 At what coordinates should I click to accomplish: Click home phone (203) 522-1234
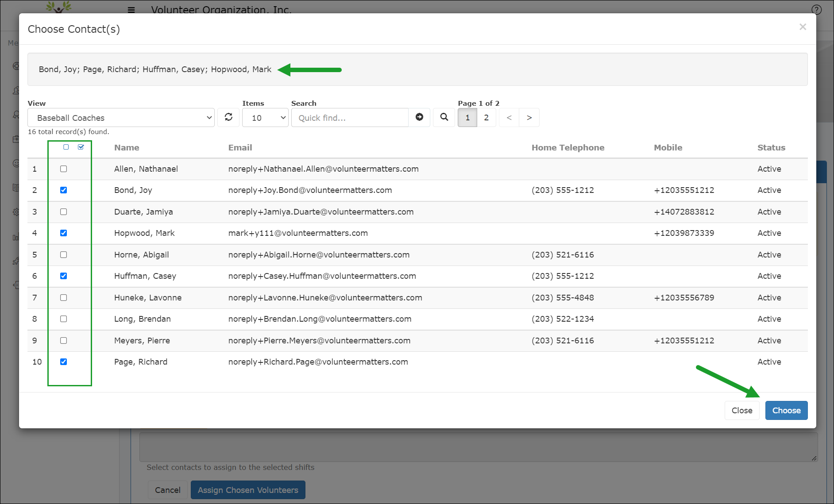click(x=563, y=319)
